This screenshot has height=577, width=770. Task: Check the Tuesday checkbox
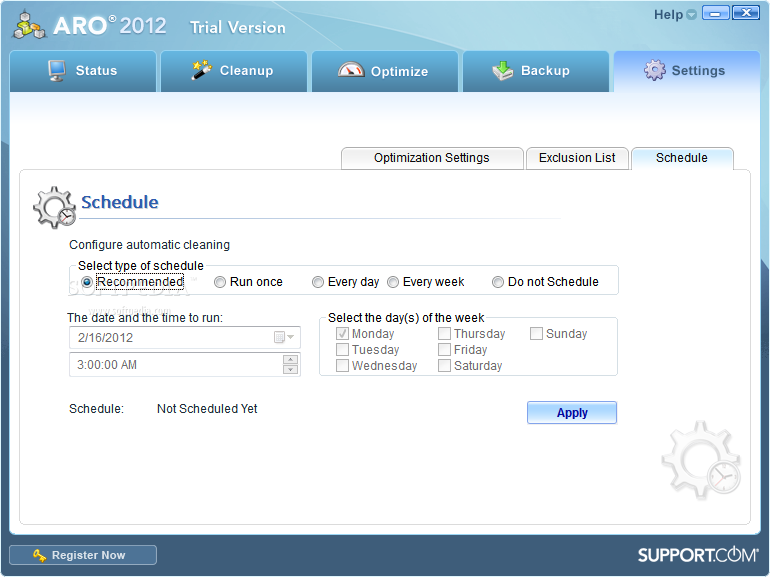(x=342, y=350)
